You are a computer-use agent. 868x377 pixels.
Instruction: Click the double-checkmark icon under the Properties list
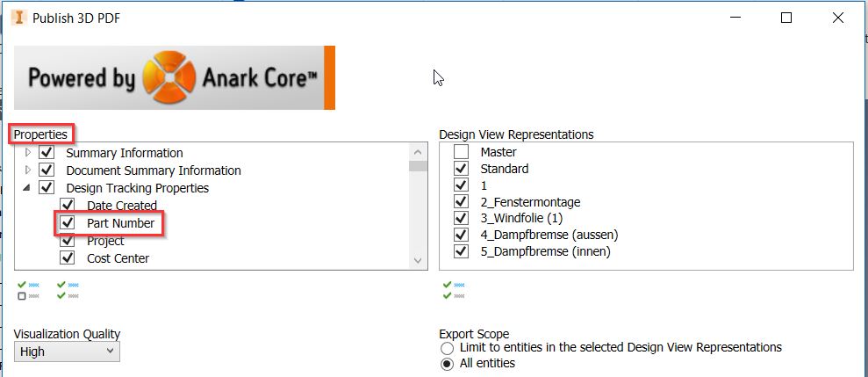(68, 291)
